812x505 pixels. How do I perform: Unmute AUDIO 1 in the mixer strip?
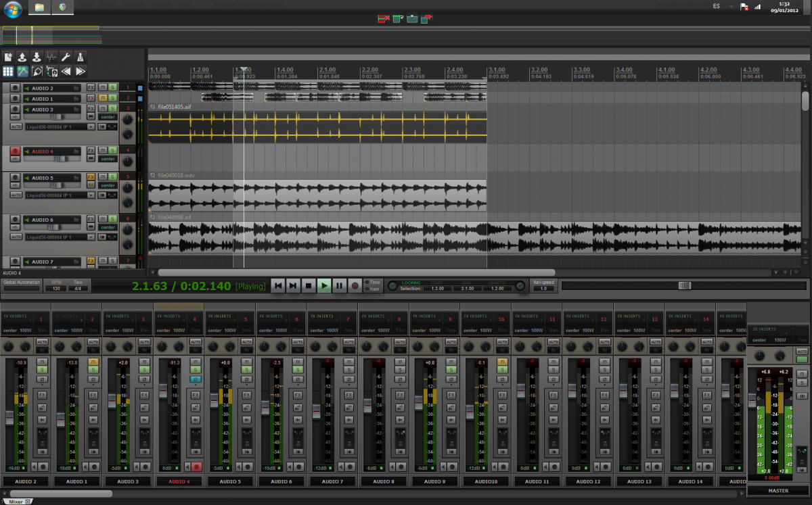coord(93,362)
